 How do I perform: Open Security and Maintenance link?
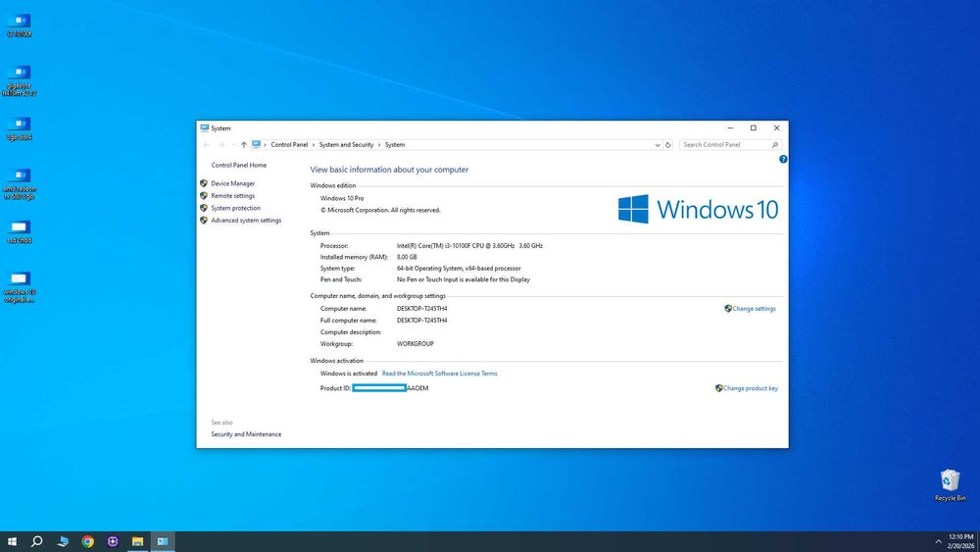click(x=246, y=433)
